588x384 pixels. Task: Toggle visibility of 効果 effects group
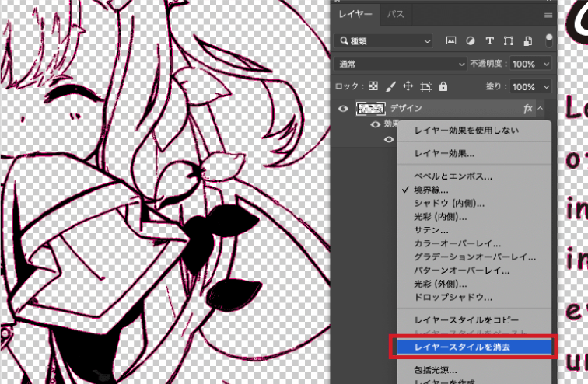point(376,124)
